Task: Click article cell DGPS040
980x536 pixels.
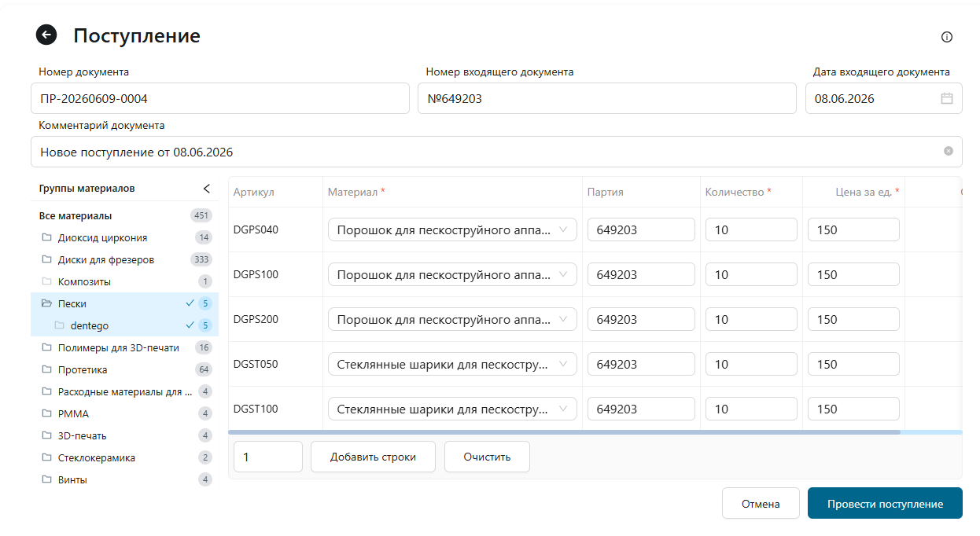Action: click(256, 229)
